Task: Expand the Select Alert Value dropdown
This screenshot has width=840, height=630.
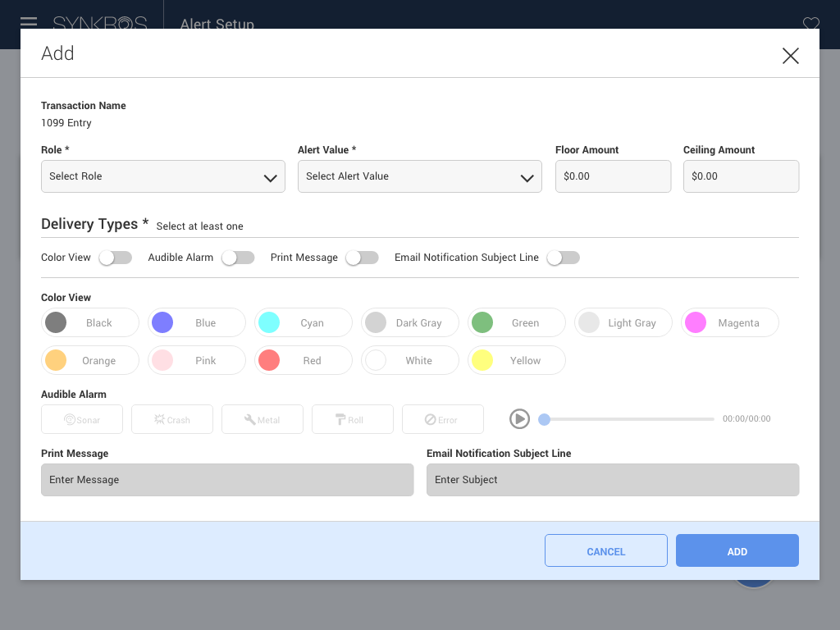Action: 419,176
